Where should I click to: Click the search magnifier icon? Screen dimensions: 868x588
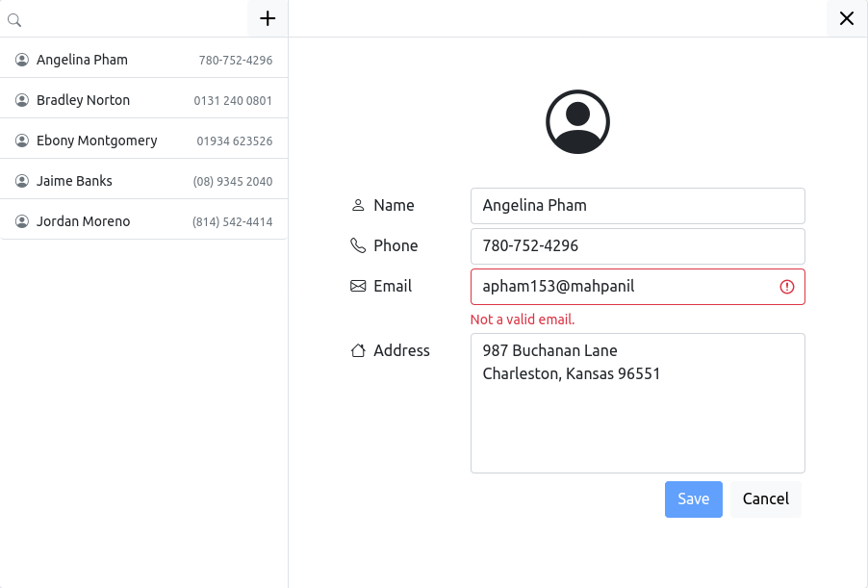13,18
